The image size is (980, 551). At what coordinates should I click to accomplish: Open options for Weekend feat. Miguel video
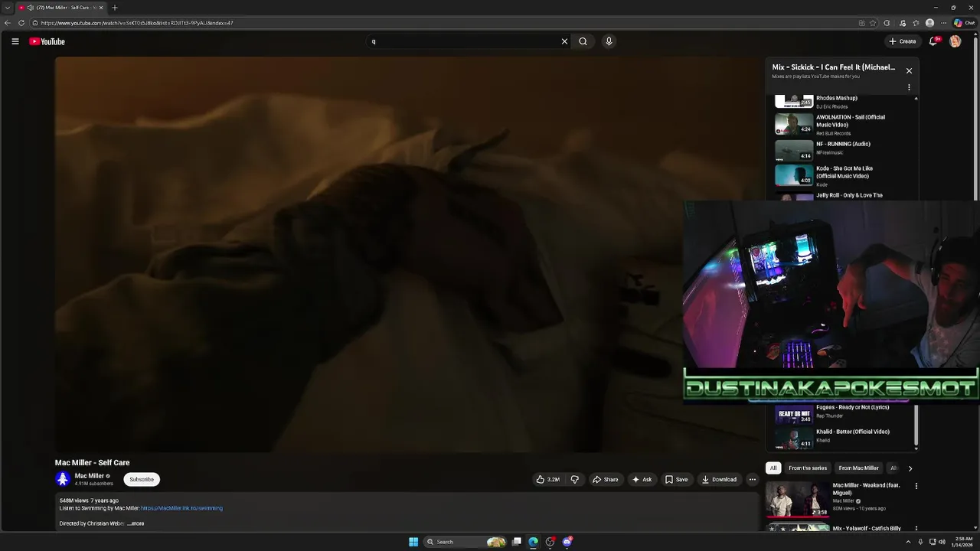tap(916, 485)
